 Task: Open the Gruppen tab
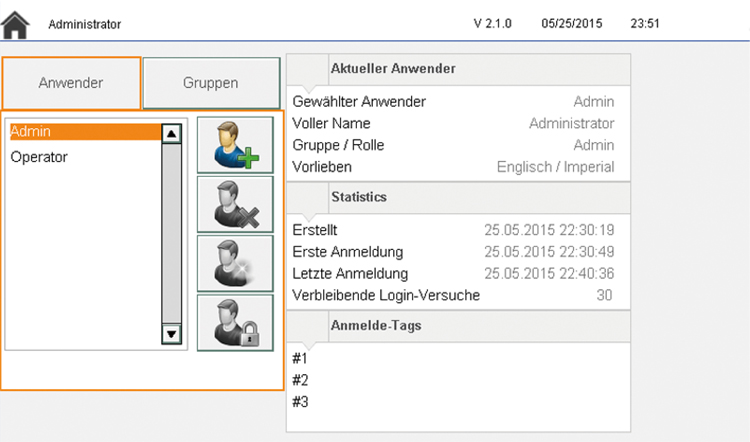[211, 83]
